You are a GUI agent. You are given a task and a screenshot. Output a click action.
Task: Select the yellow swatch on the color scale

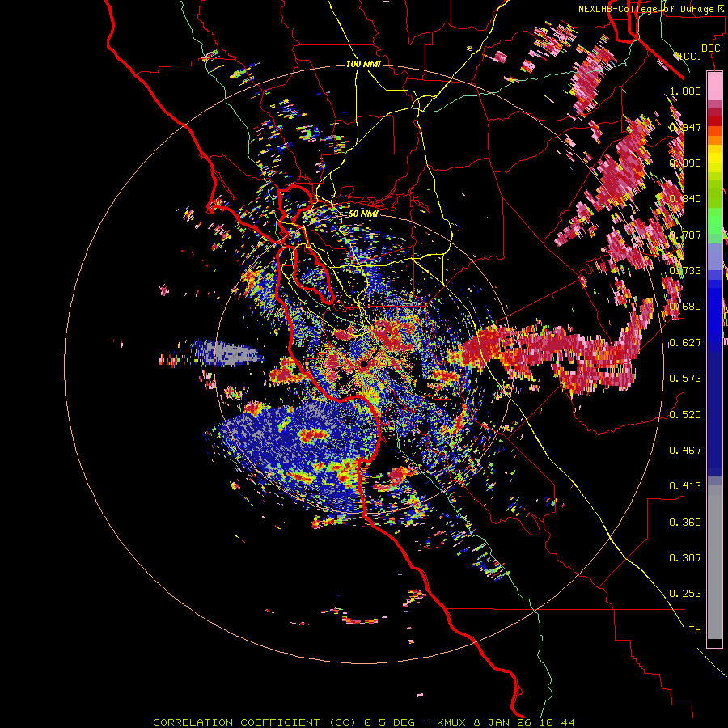click(714, 158)
